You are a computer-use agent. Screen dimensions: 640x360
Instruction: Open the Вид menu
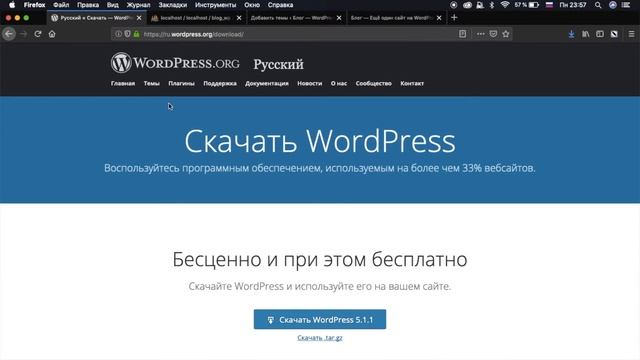pyautogui.click(x=113, y=5)
